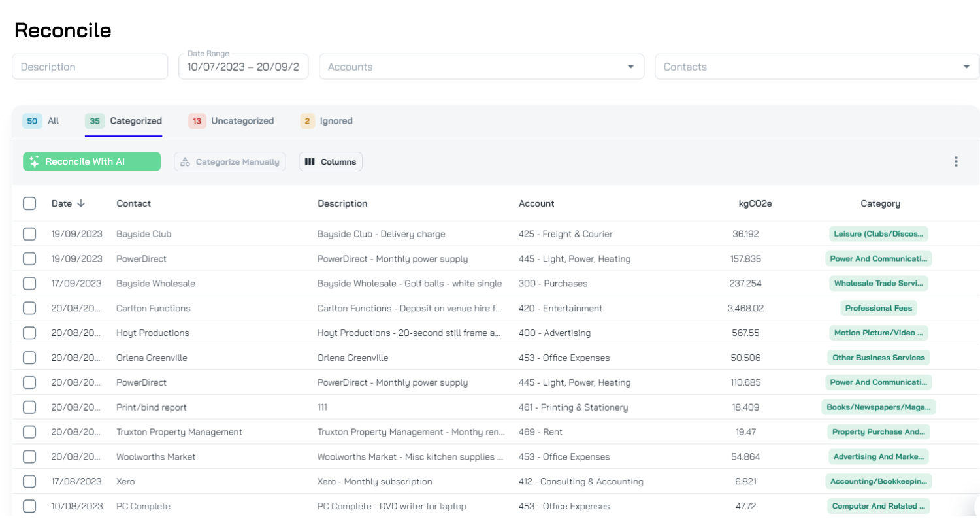This screenshot has height=523, width=980.
Task: Click the Contact column header
Action: tap(134, 203)
